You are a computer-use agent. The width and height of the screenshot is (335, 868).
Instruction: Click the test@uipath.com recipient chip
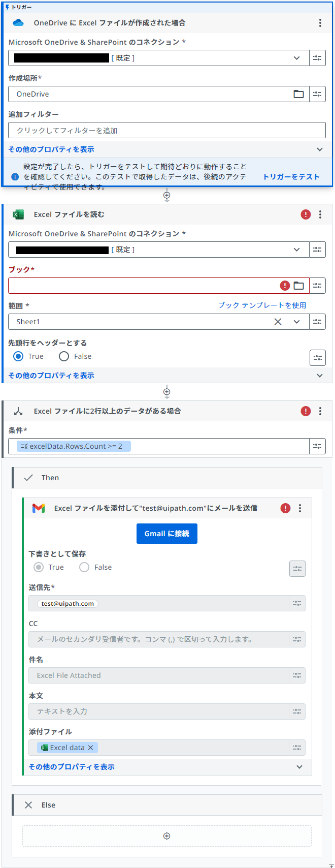pos(68,604)
